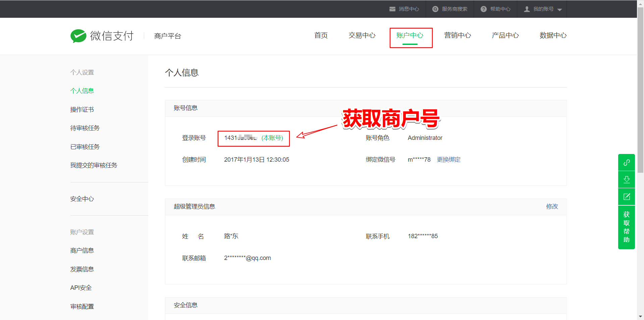Image resolution: width=644 pixels, height=320 pixels.
Task: Click 服务商搜索 text in top bar
Action: coord(454,9)
